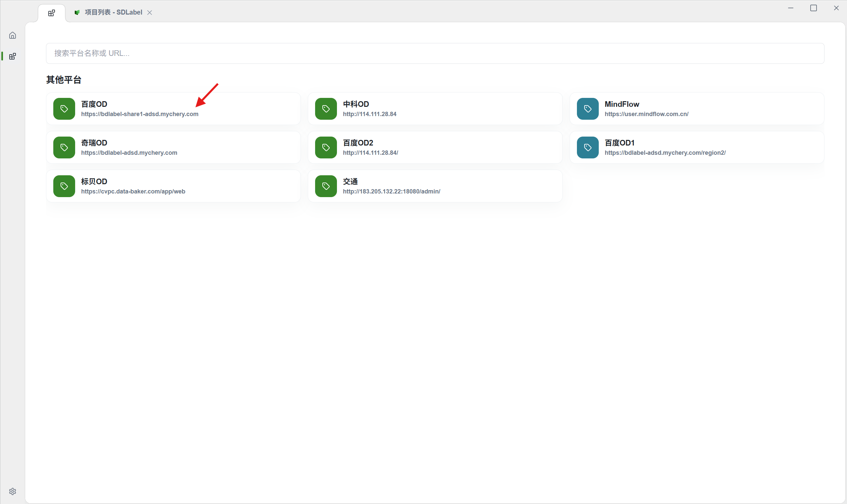This screenshot has width=847, height=504.
Task: Switch to the platforms grid tab
Action: point(52,13)
